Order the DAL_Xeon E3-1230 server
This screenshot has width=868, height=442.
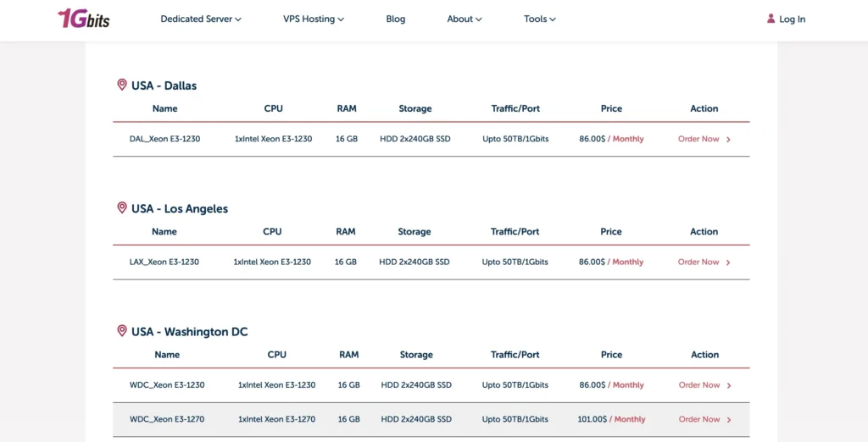(x=698, y=139)
